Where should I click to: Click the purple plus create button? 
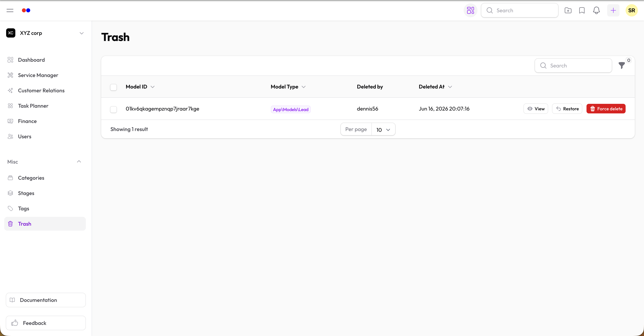[613, 11]
